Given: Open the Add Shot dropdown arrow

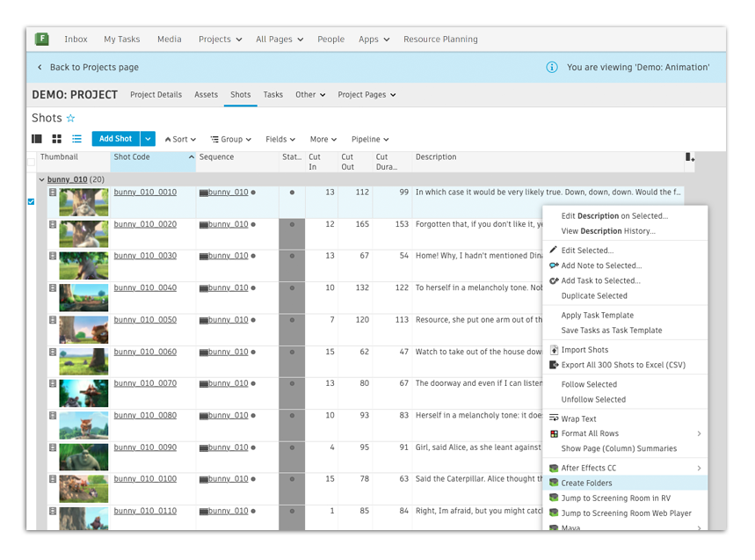Looking at the screenshot, I should [x=148, y=139].
